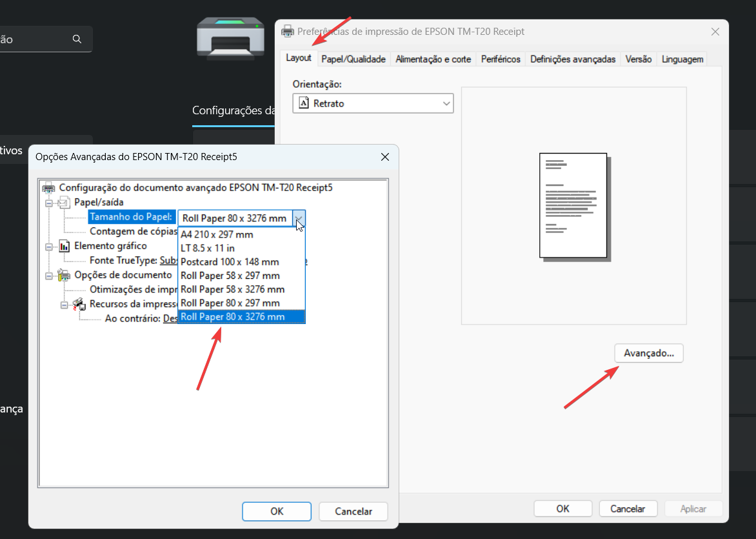Click the Elemento gráfico chart icon

click(64, 246)
